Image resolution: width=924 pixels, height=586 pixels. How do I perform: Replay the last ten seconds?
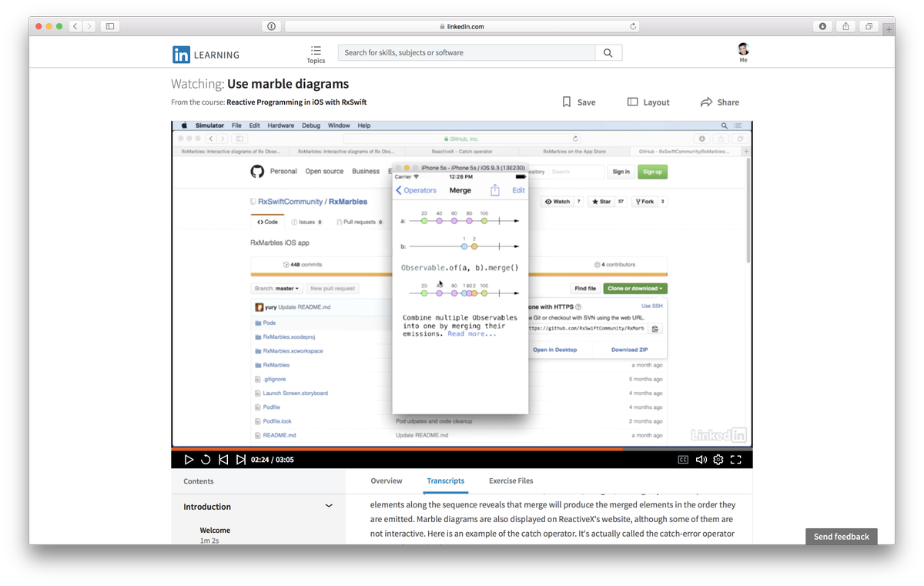pos(206,460)
